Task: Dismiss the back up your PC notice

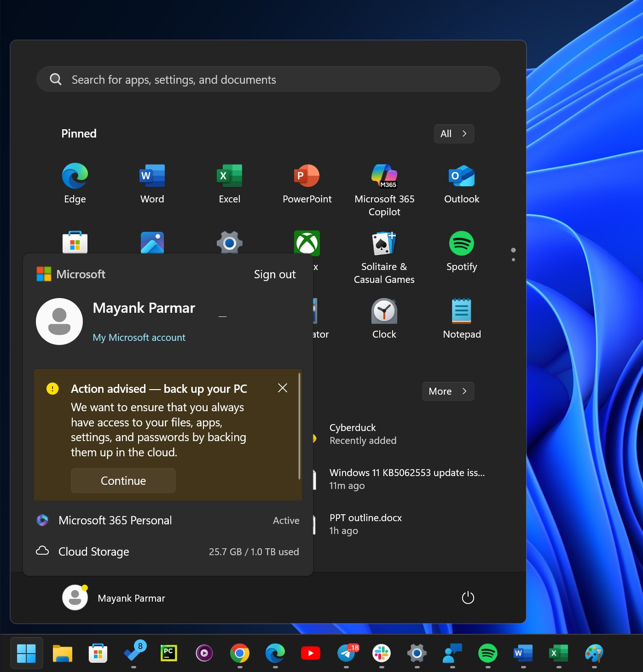Action: point(282,388)
